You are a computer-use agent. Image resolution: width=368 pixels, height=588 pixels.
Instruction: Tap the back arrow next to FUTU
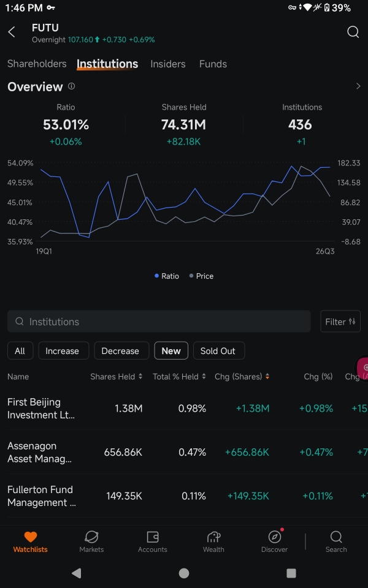point(12,32)
